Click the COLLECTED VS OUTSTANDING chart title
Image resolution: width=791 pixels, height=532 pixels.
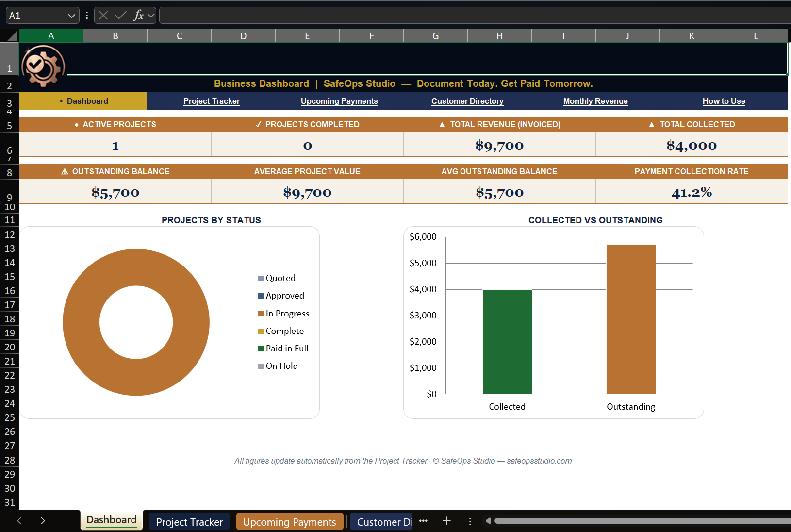(595, 220)
